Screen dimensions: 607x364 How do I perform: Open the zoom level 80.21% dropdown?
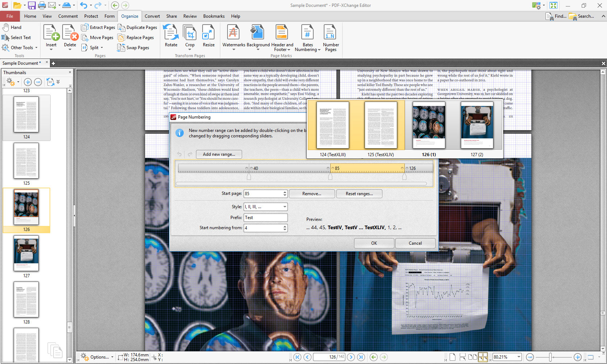point(519,357)
